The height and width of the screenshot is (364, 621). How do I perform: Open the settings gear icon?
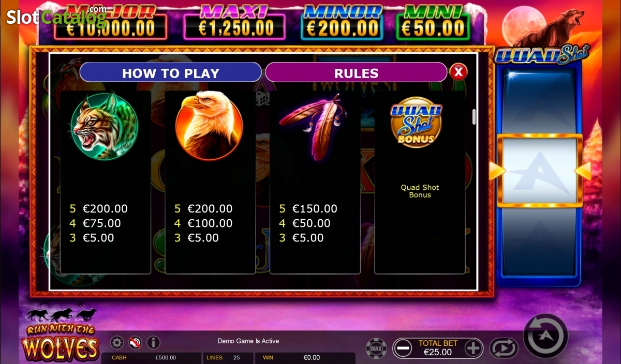pos(117,342)
